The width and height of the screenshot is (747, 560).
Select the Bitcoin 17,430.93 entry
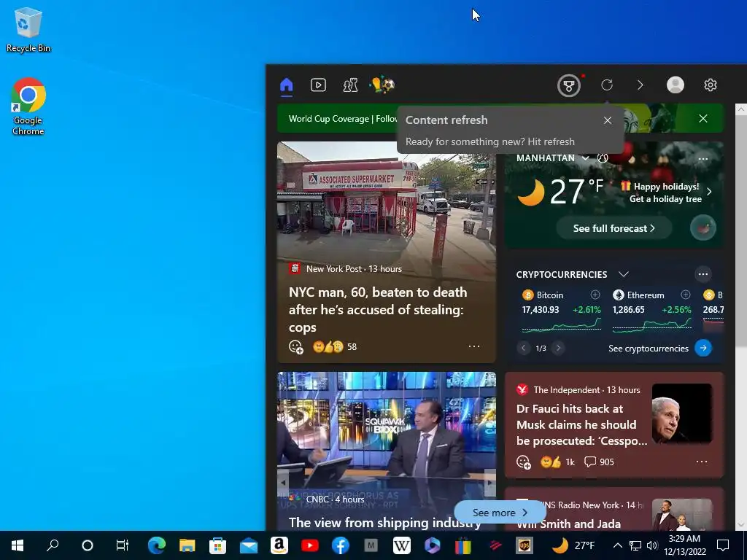561,309
